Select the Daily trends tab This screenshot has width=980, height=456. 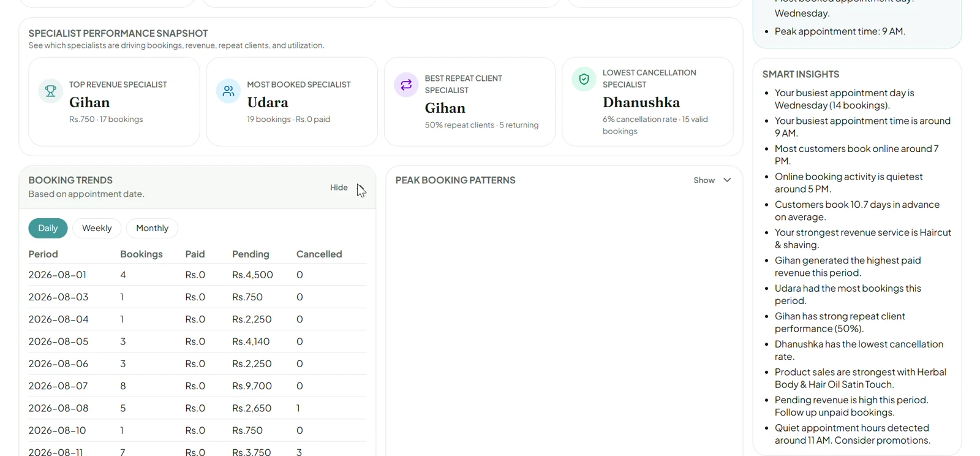(x=48, y=228)
